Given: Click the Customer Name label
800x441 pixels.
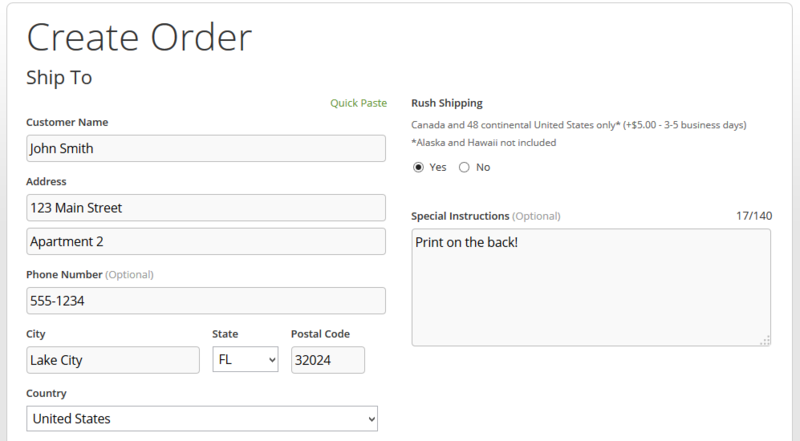Looking at the screenshot, I should click(x=67, y=122).
